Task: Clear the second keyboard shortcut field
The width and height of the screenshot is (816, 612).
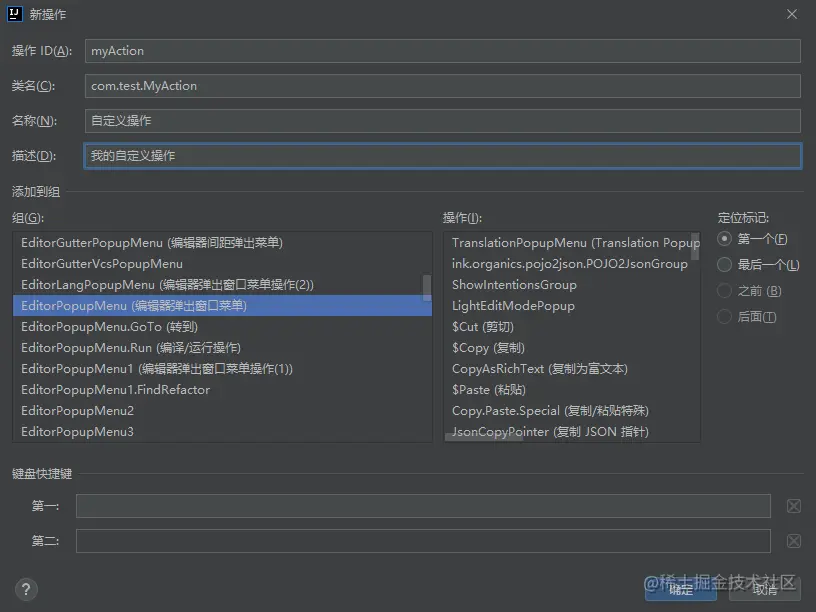Action: pos(794,541)
